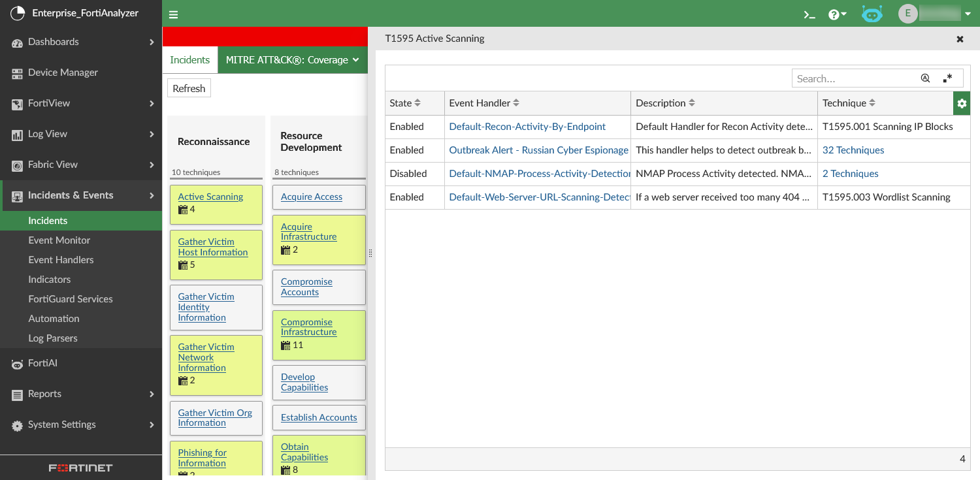The width and height of the screenshot is (980, 480).
Task: Expand the Fabric View menu chevron
Action: (152, 165)
